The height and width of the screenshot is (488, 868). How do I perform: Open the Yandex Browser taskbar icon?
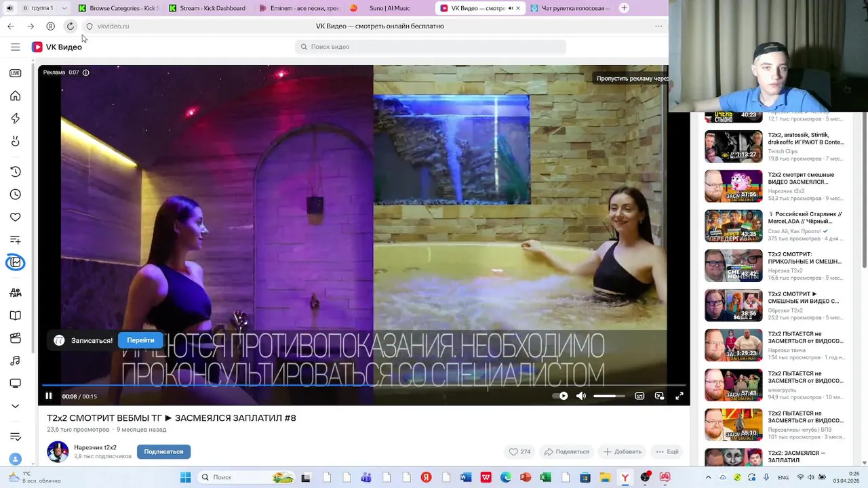click(625, 477)
